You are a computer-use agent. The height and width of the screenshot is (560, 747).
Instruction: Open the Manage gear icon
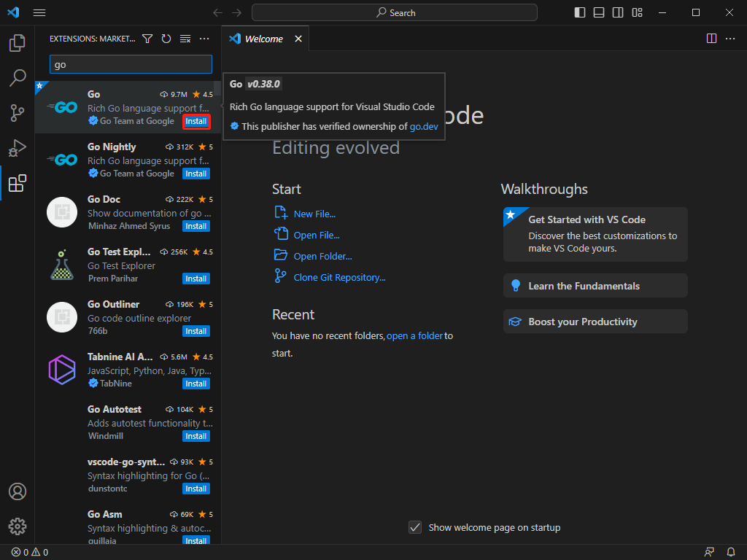18,526
